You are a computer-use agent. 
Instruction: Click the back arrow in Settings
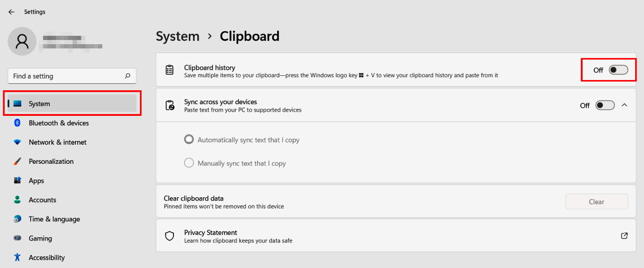point(11,12)
